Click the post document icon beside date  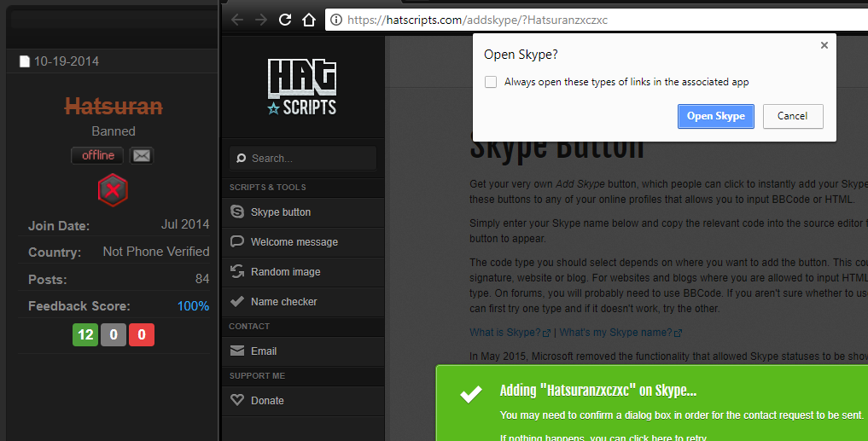tap(25, 61)
